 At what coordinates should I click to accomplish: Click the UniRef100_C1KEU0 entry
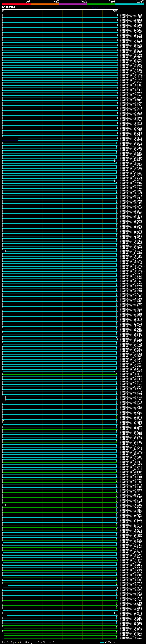pyautogui.click(x=131, y=70)
